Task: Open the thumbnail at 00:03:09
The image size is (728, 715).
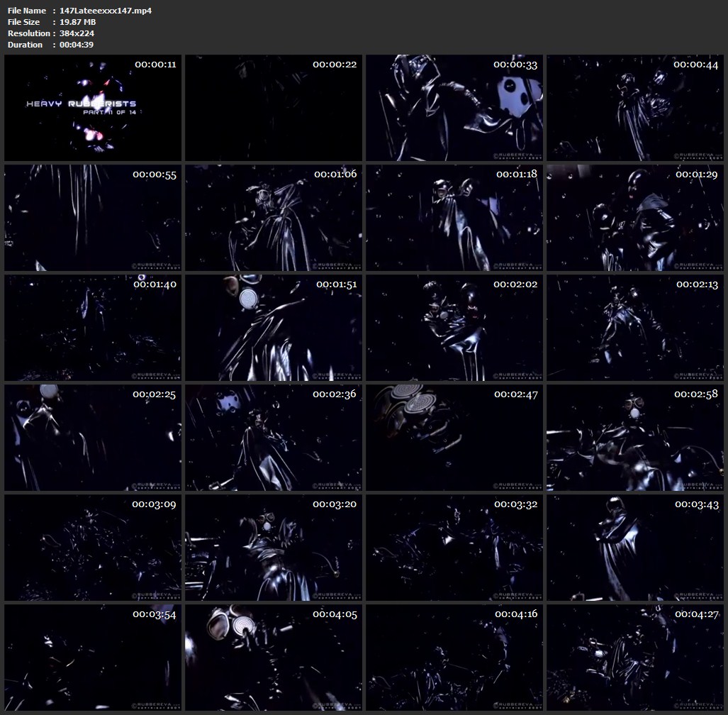Action: (93, 548)
